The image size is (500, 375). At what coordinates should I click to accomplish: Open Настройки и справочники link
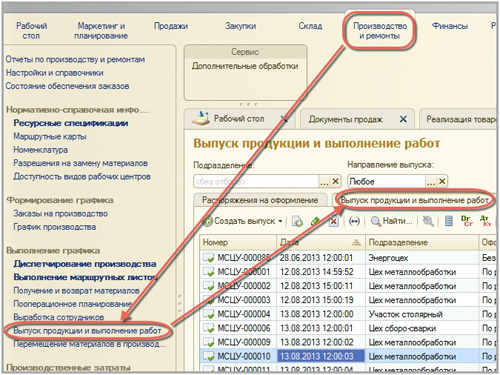[x=55, y=73]
